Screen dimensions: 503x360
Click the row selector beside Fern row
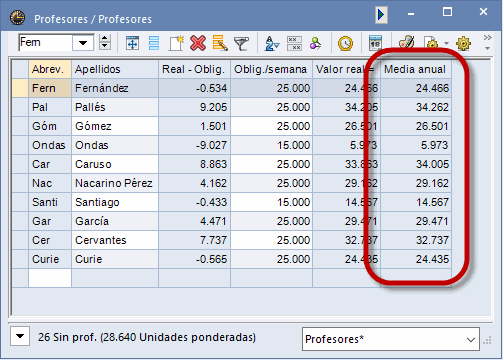point(20,88)
